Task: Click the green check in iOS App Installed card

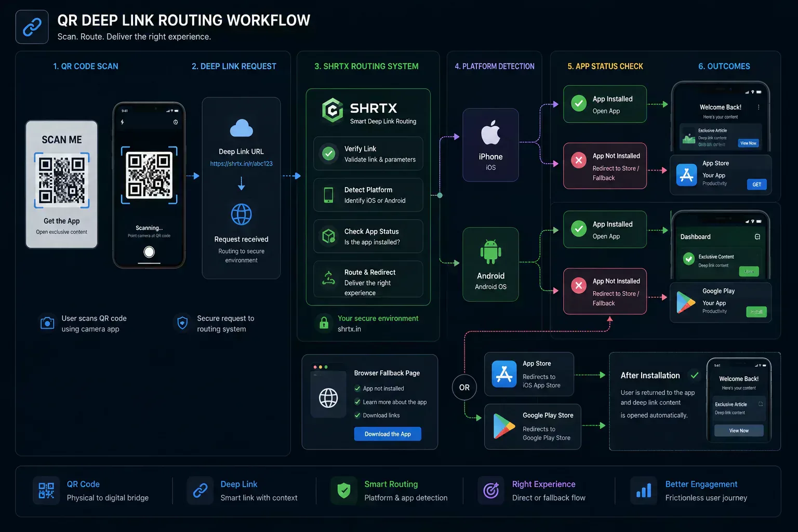Action: (x=579, y=103)
